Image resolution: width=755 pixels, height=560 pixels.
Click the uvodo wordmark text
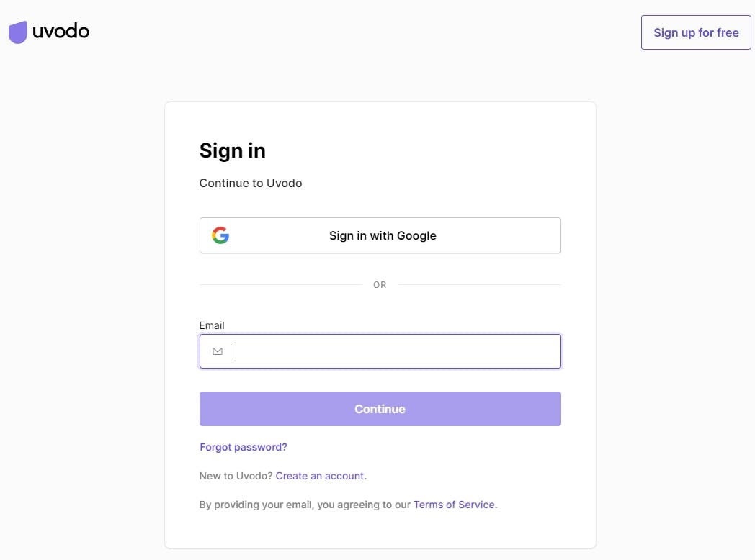pos(61,31)
